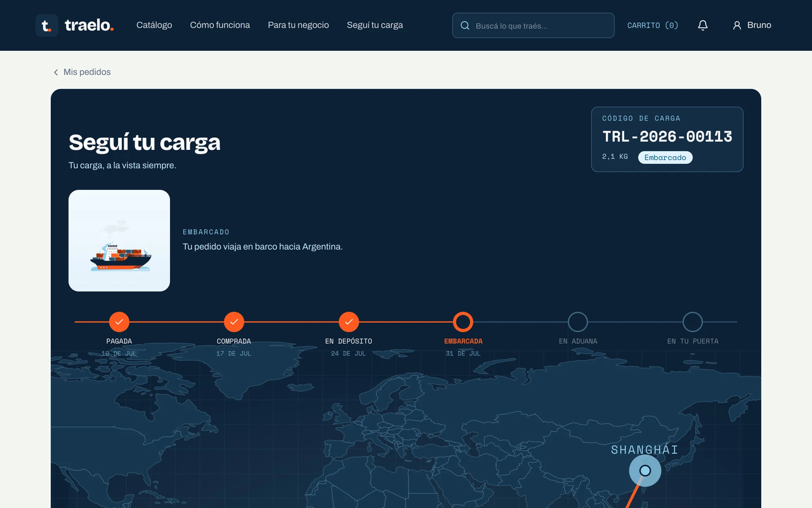The width and height of the screenshot is (812, 508).
Task: Click the EN ADUANA step label
Action: click(x=578, y=341)
